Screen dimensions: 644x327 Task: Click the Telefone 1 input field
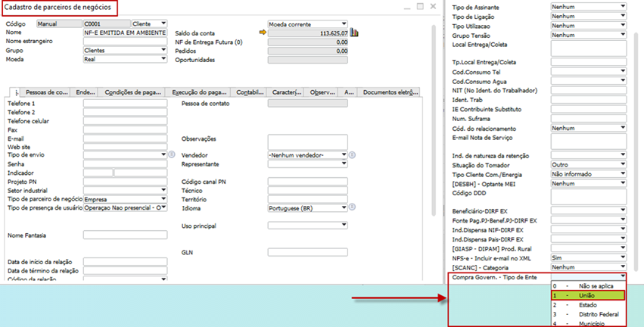point(124,103)
